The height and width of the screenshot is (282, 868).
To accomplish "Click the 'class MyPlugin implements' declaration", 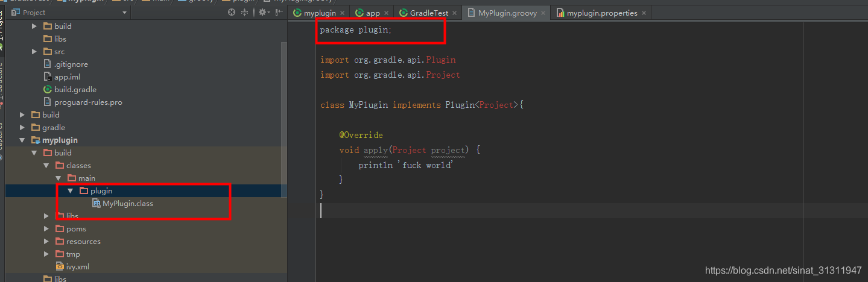I will [x=422, y=105].
